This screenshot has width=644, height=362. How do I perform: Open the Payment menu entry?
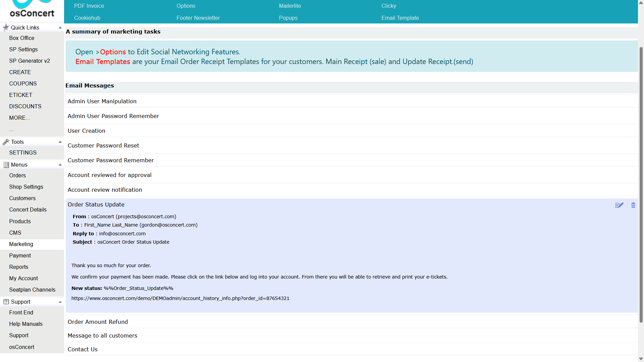(20, 255)
